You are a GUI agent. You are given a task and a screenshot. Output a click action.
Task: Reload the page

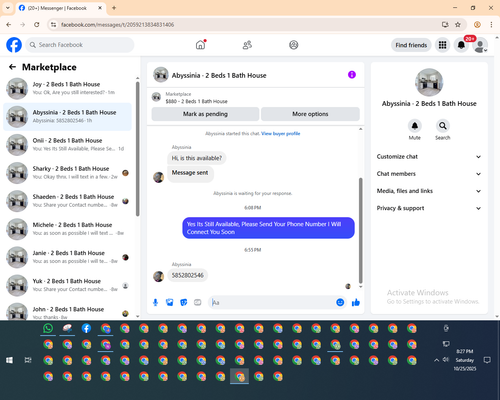(37, 25)
